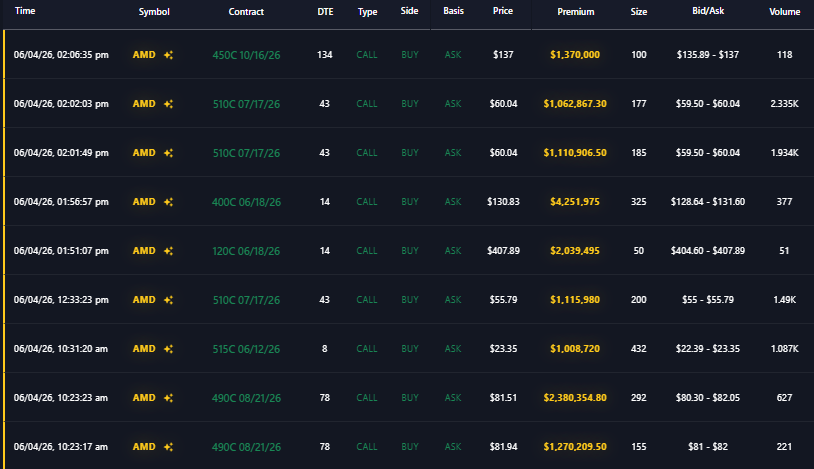
Task: Click AMD symbol in 10:31:20 am row
Action: pos(144,349)
